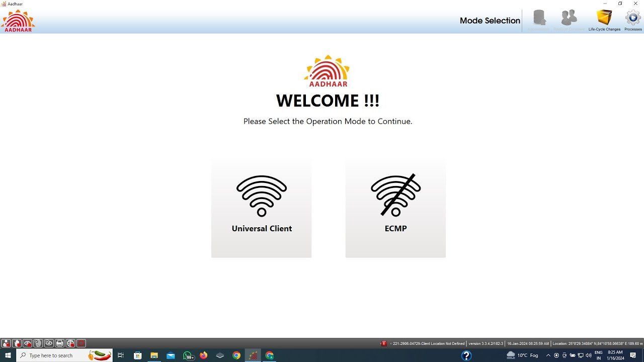Open network icon in system tray
This screenshot has width=644, height=362.
(581, 355)
